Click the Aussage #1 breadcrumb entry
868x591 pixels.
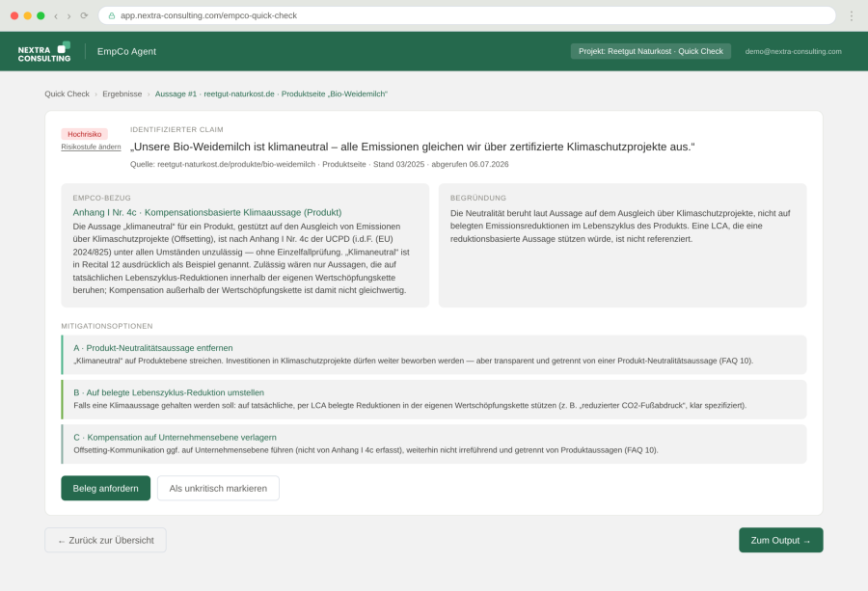click(x=271, y=94)
